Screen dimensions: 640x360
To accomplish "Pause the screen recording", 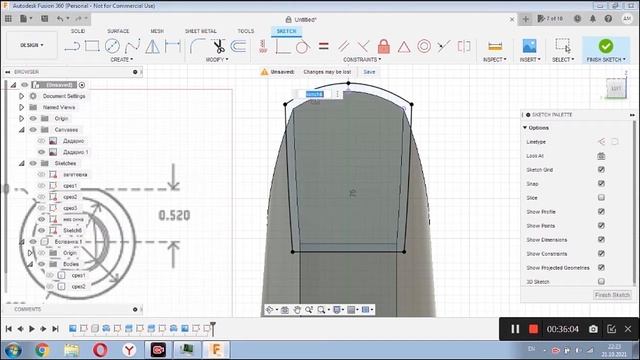I will pos(515,329).
